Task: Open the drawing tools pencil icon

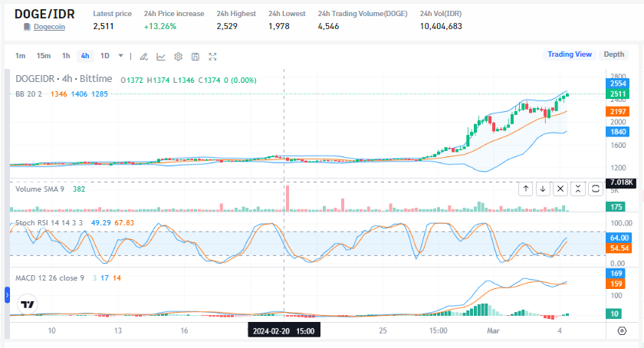Action: pos(143,56)
